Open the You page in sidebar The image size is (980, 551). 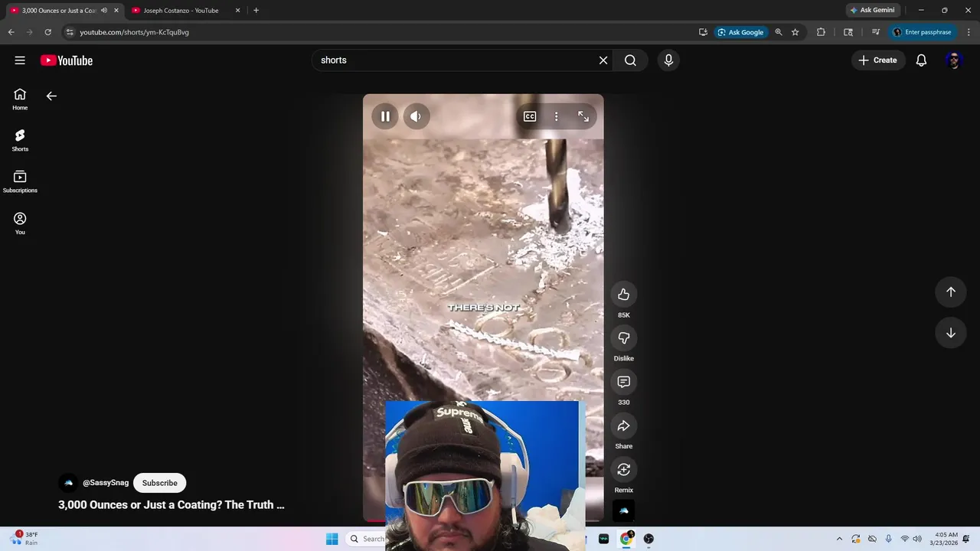coord(20,223)
